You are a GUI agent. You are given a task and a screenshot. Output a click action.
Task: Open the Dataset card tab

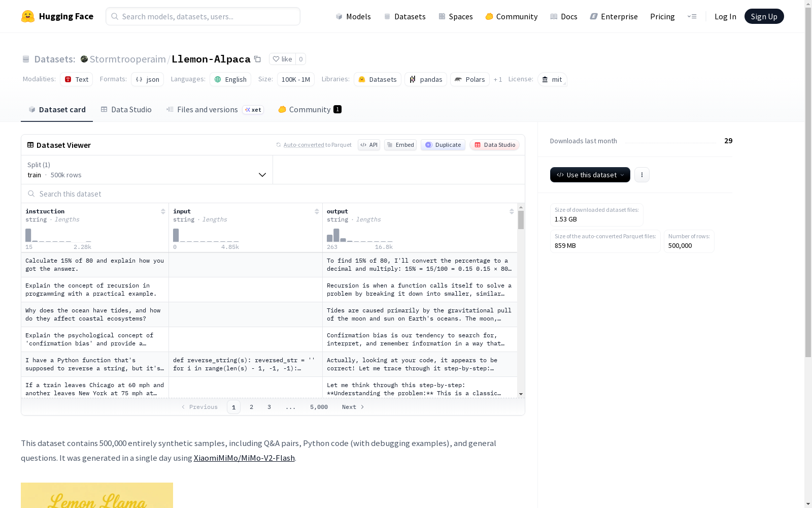pos(57,110)
